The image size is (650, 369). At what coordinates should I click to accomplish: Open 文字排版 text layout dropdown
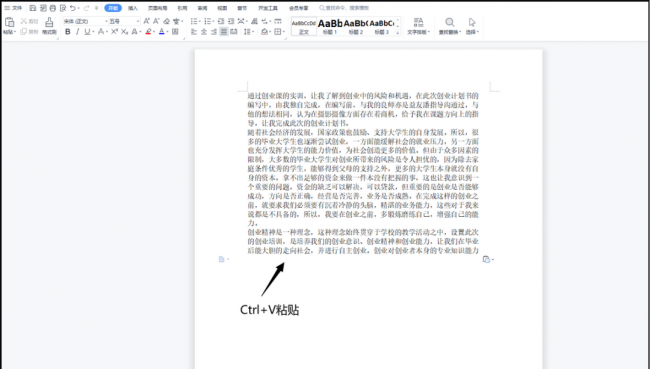pyautogui.click(x=418, y=26)
